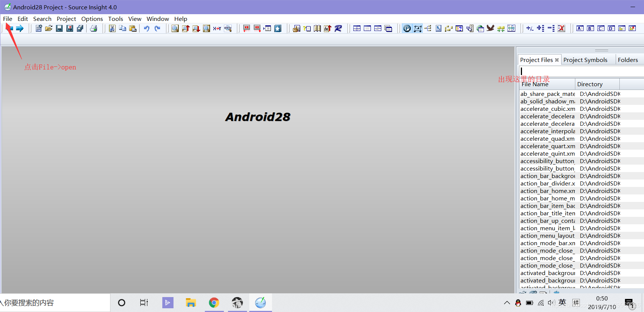Toggle the Project window P button
The height and width of the screenshot is (312, 644).
pyautogui.click(x=407, y=28)
